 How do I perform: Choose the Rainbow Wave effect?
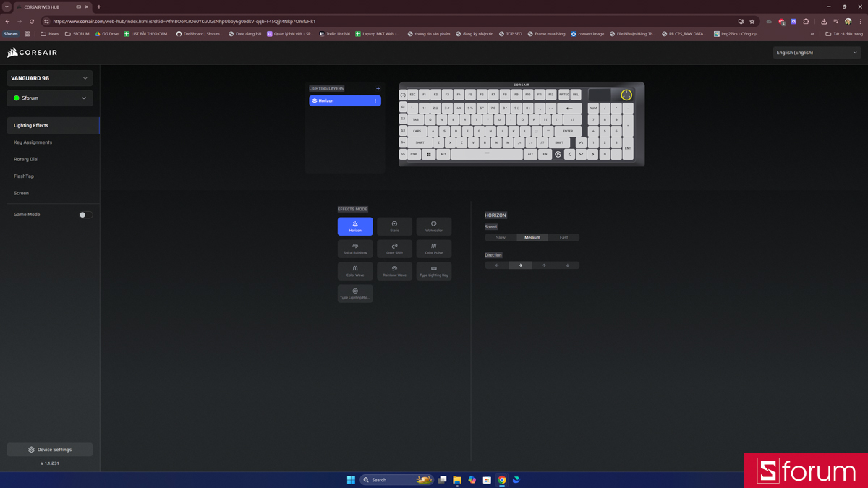tap(394, 271)
